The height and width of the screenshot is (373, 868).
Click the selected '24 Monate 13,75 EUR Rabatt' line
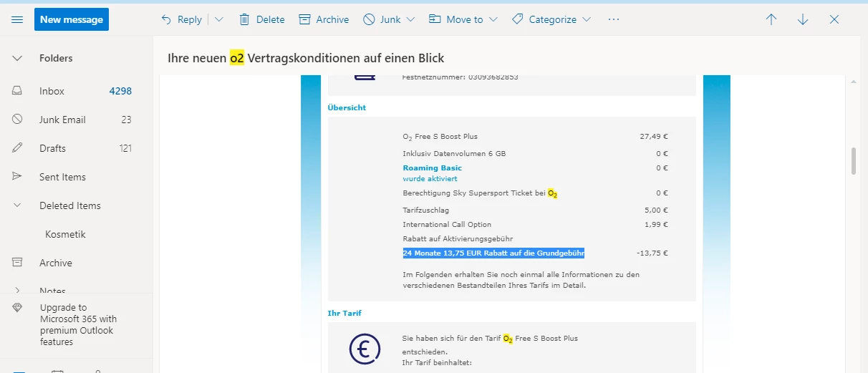[493, 253]
